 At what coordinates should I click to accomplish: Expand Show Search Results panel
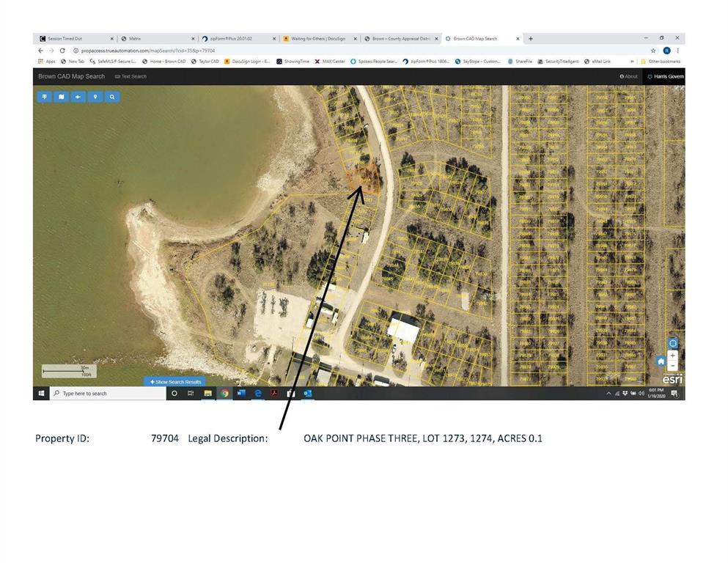pos(175,381)
